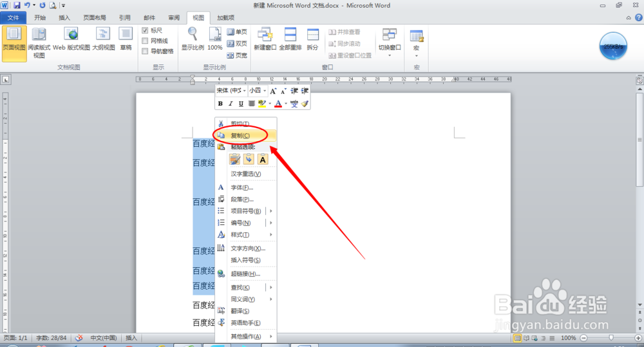Apply red font color button
This screenshot has height=347, width=644.
pyautogui.click(x=278, y=104)
